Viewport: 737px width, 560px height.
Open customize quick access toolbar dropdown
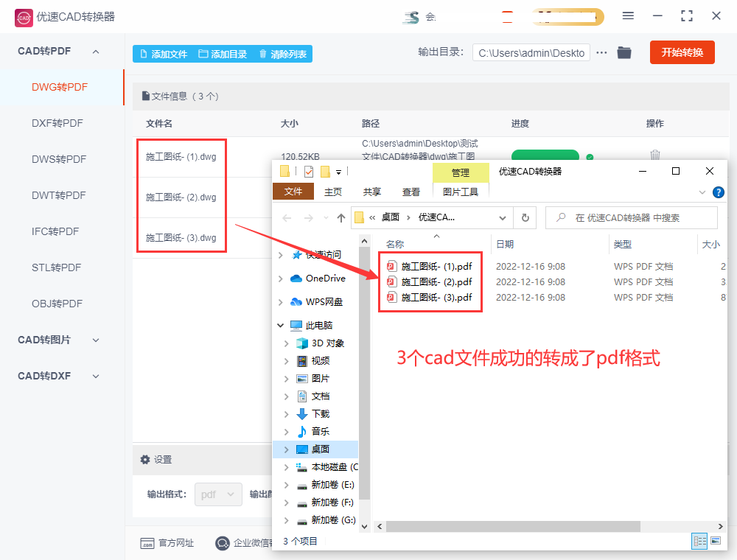338,172
